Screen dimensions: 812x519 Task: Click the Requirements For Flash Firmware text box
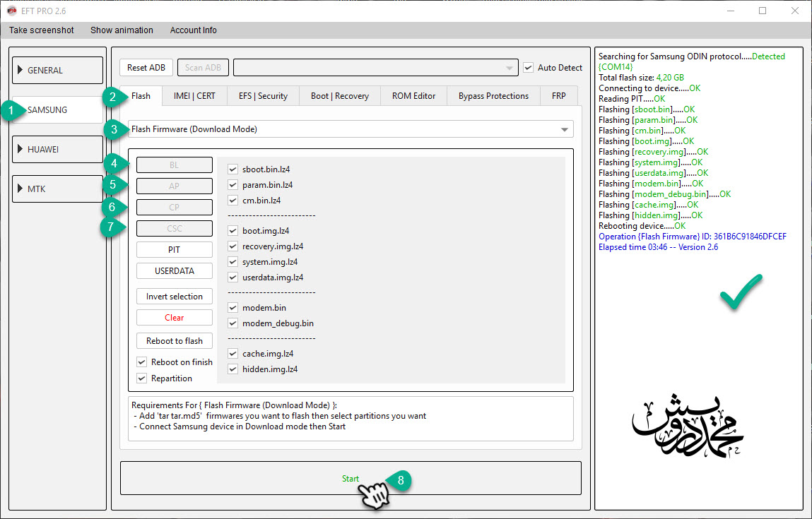(351, 419)
